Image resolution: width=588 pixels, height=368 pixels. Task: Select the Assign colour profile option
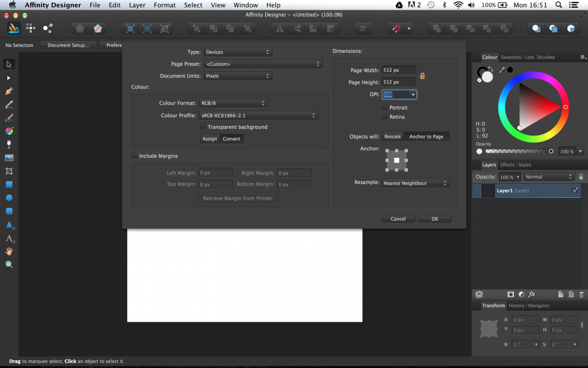point(210,139)
